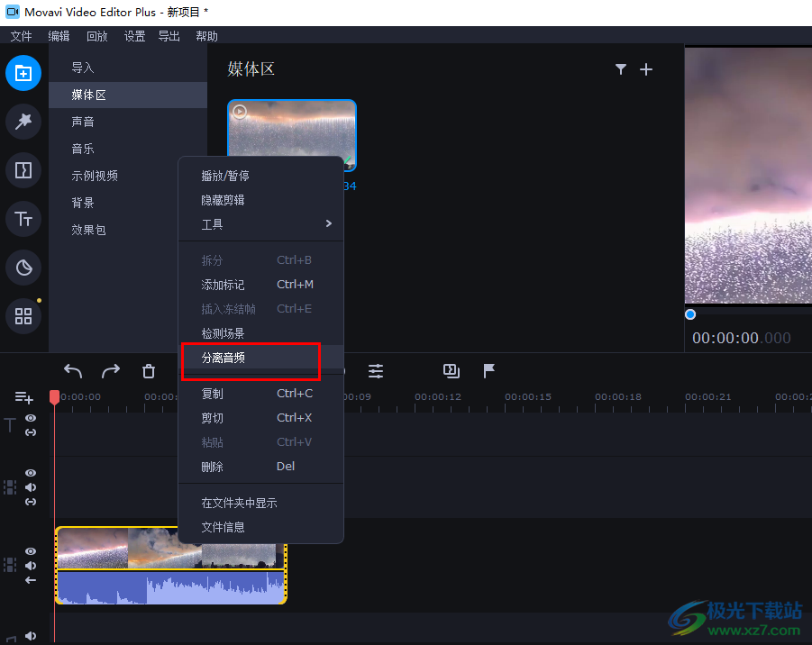
Task: Choose 播放/暂停 from context menu
Action: 261,176
